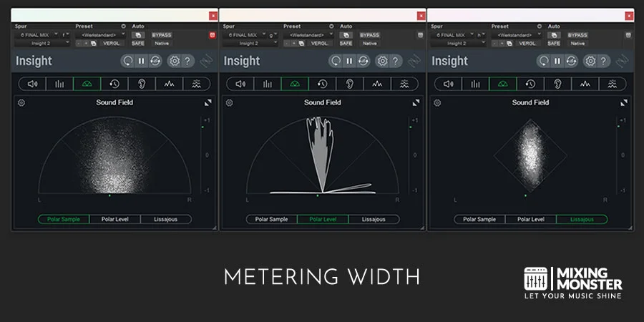Open 6 FINAL MIX track dropdown, insert f window
Image resolution: width=644 pixels, height=322 pixels.
click(37, 35)
